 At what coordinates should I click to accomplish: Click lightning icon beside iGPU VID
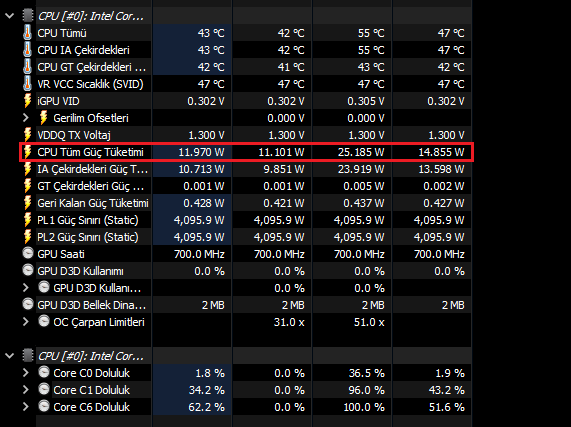pos(28,101)
